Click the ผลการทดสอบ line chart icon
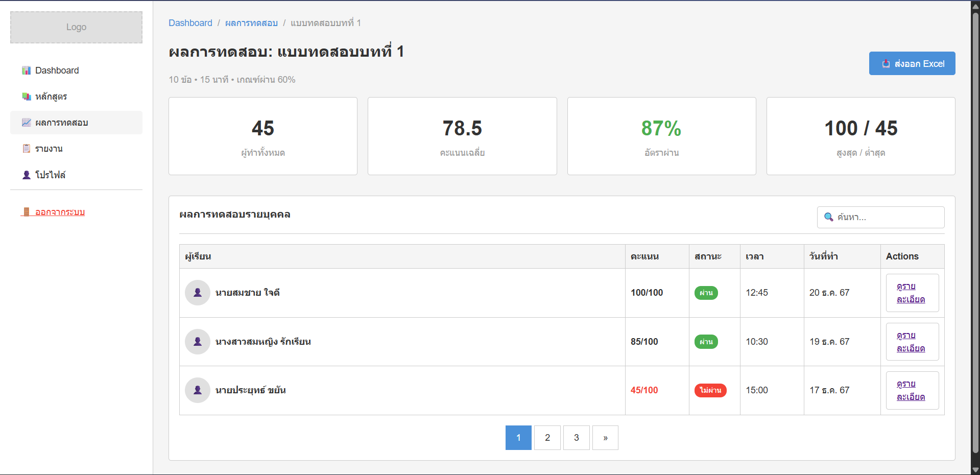The width and height of the screenshot is (980, 475). pyautogui.click(x=26, y=123)
